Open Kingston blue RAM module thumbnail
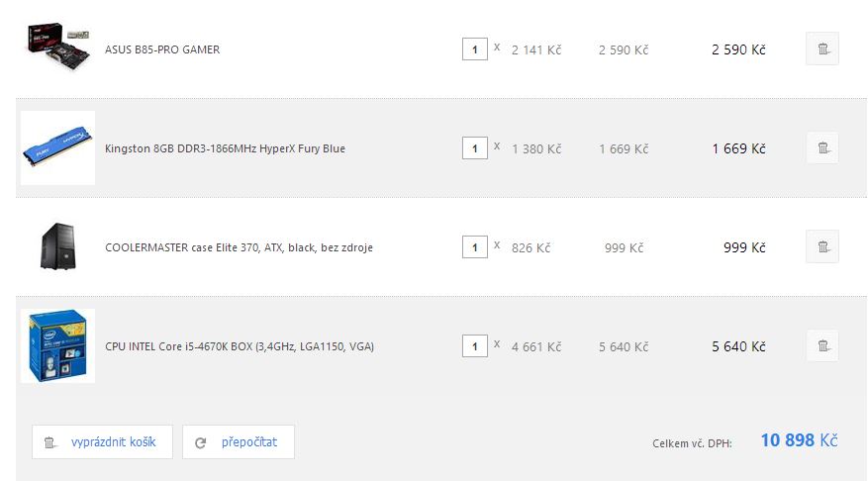Screen dimensions: 868x481 click(x=57, y=147)
